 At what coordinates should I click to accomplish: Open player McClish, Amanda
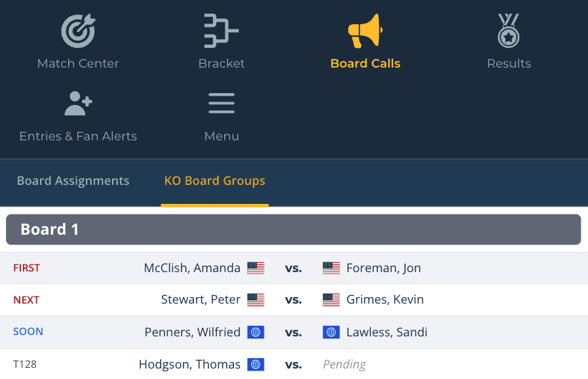click(192, 268)
